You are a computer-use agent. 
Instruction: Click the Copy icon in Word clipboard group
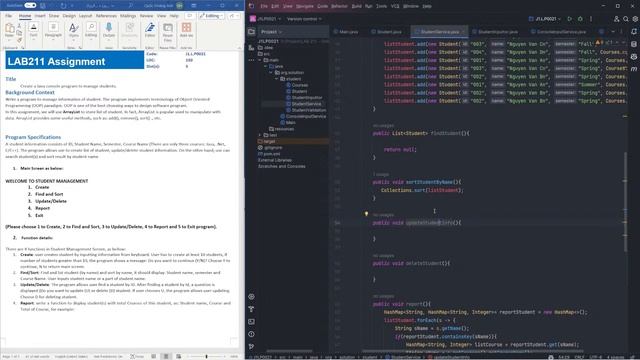[19, 33]
